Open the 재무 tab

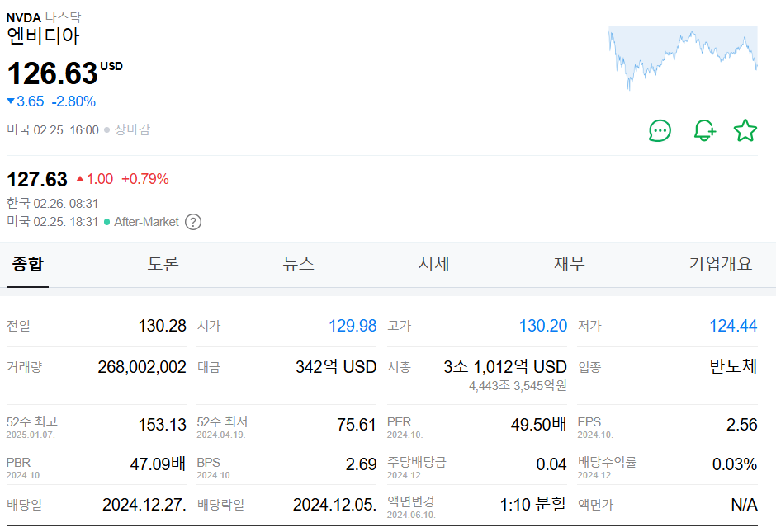pos(569,264)
